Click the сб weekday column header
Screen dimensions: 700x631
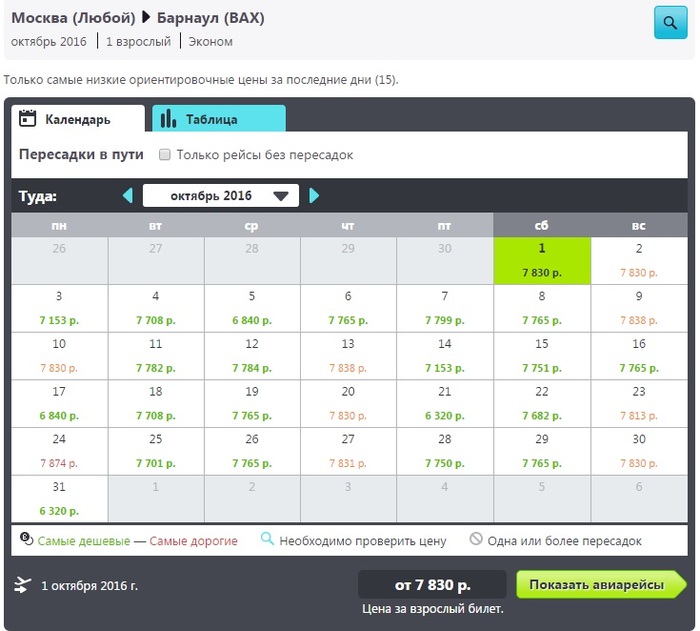tap(542, 225)
